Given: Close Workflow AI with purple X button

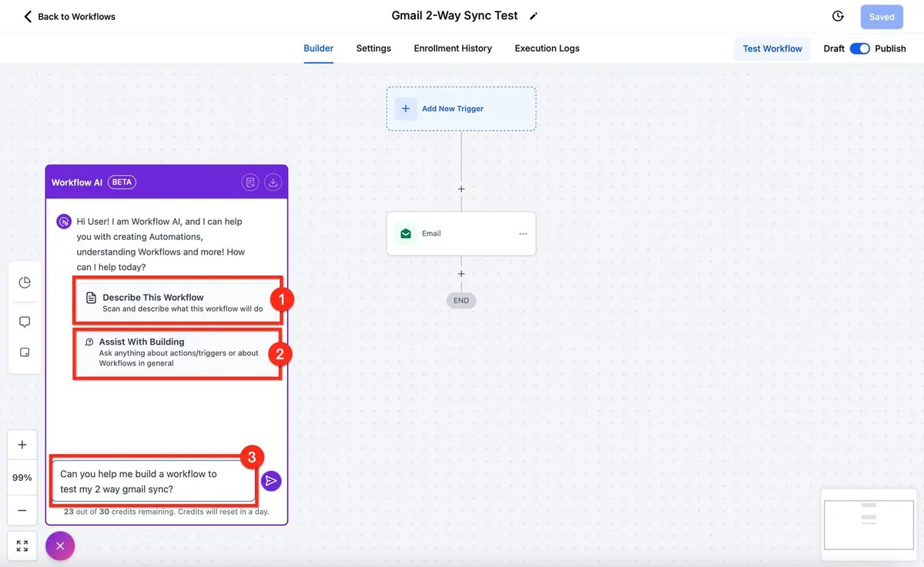Looking at the screenshot, I should click(x=60, y=546).
